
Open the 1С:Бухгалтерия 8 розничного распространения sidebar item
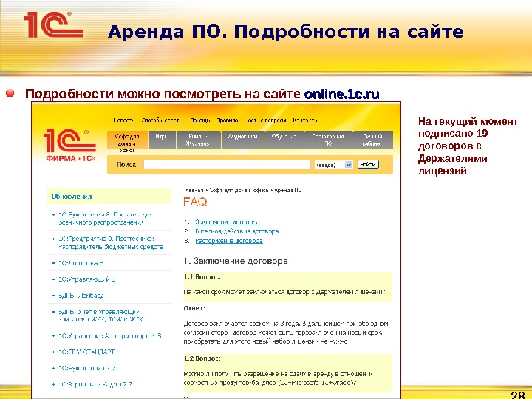click(x=104, y=219)
